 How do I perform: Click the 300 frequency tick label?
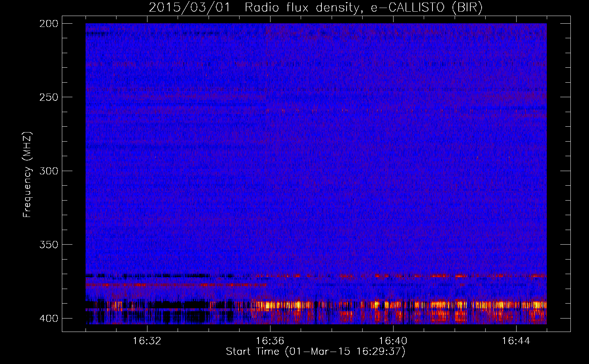click(49, 171)
